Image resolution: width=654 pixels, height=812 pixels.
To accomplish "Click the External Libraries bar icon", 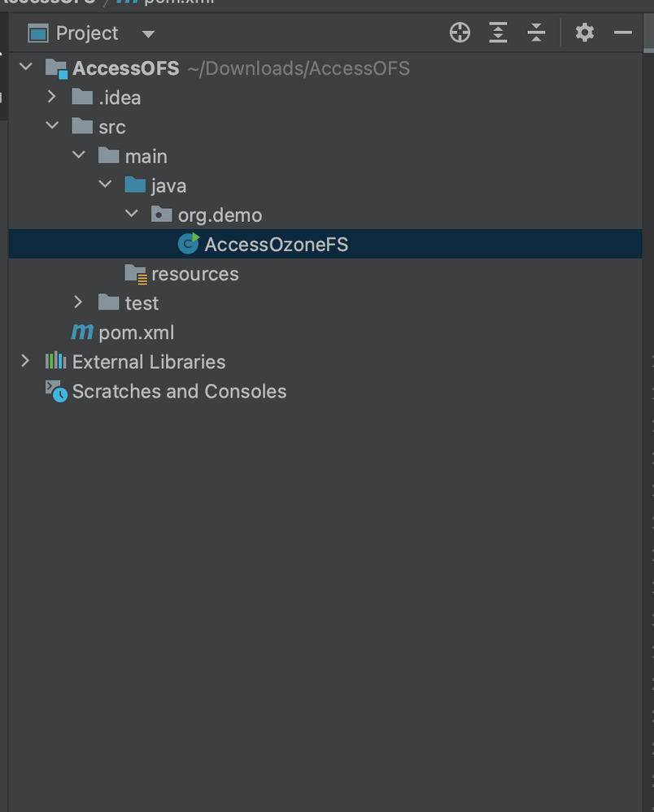I will click(x=56, y=361).
